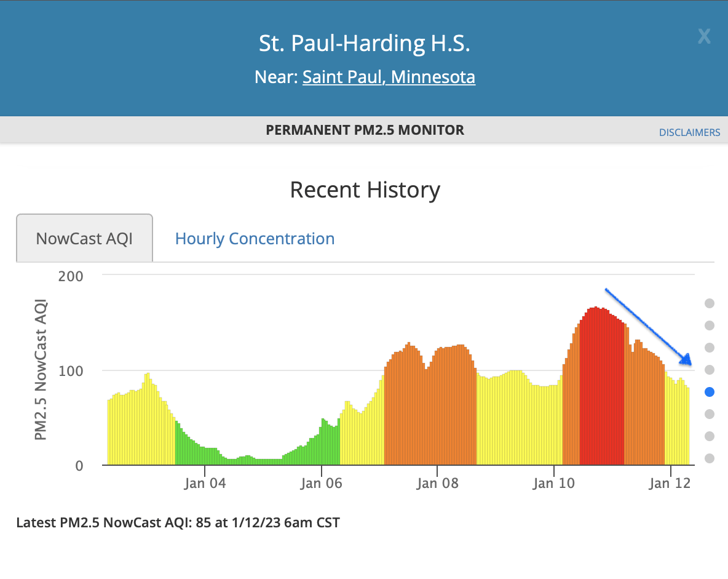Click the Latest PM2.5 NowCast AQI text
The height and width of the screenshot is (579, 728).
tap(178, 524)
